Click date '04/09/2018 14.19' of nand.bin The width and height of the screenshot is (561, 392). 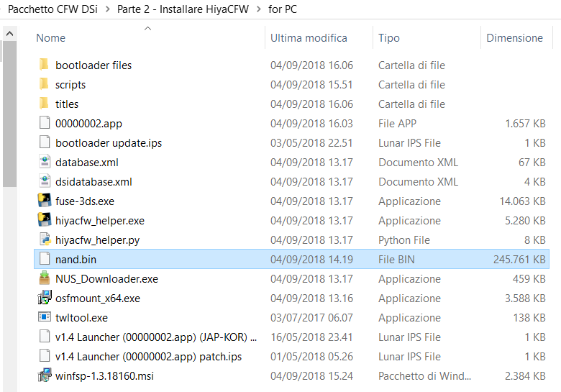(311, 259)
